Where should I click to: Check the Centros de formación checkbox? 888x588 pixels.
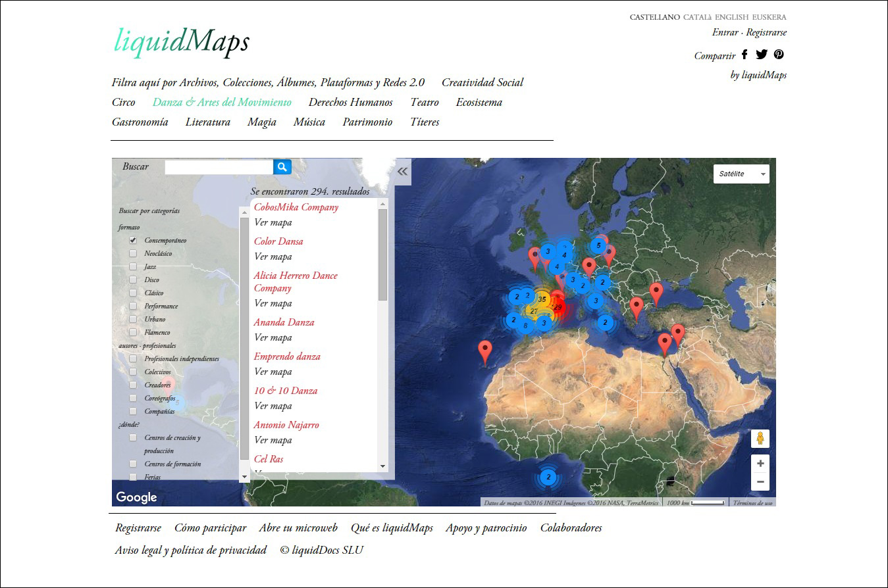[x=133, y=464]
